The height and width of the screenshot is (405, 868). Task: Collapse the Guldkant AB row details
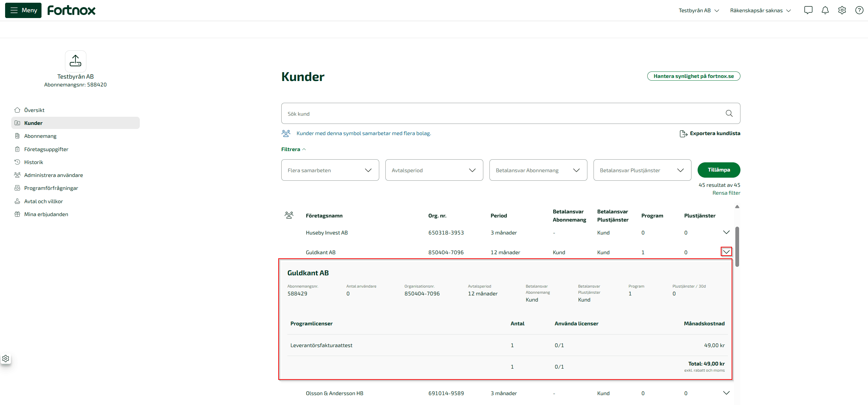[726, 252]
